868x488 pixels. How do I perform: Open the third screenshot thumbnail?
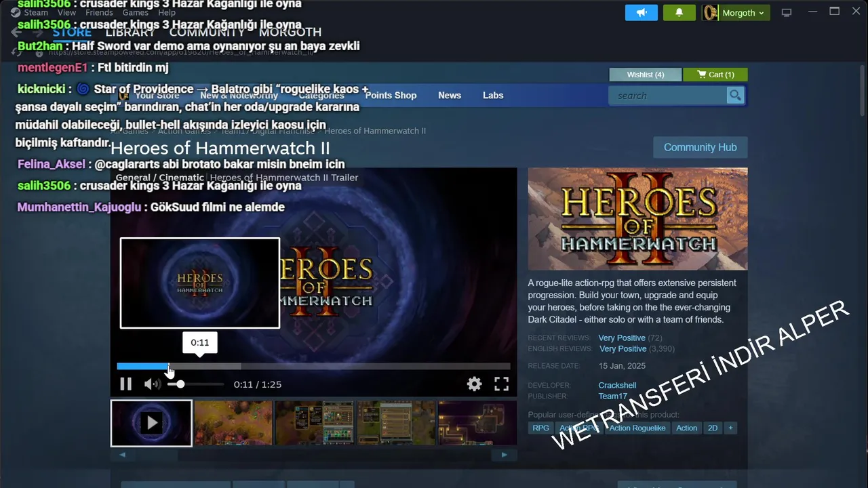(315, 423)
